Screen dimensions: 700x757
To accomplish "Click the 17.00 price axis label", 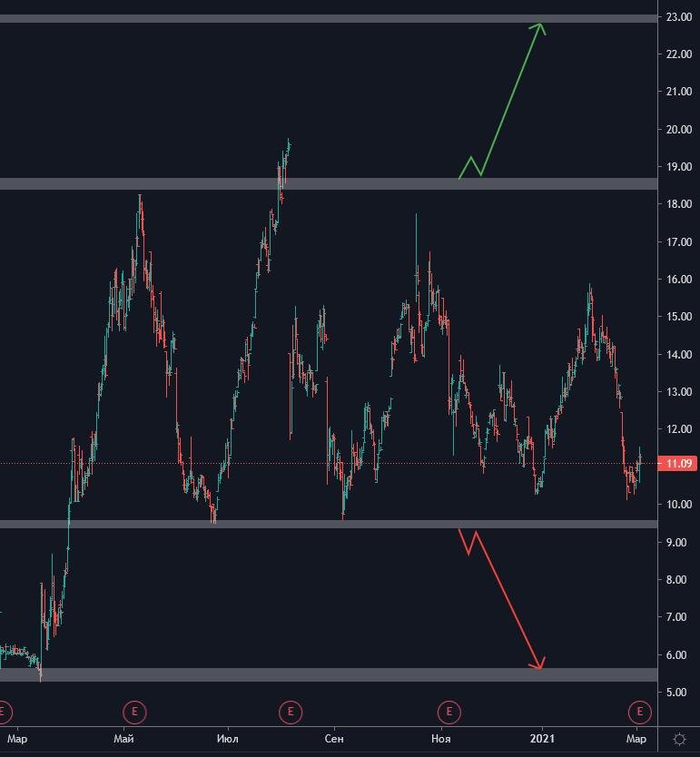I will point(679,241).
